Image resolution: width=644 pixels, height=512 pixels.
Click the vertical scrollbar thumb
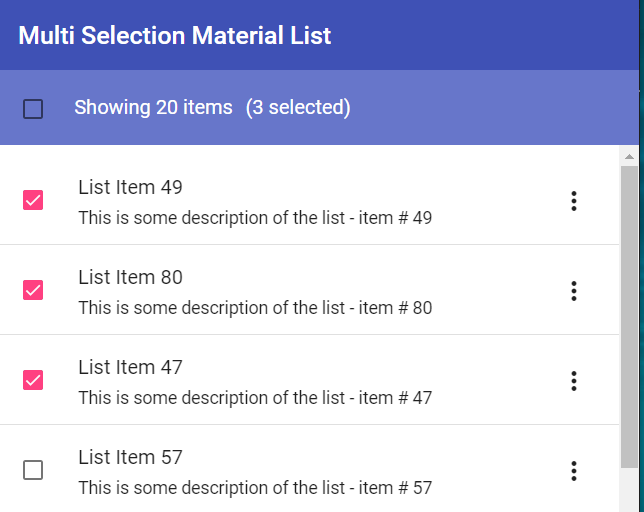tap(630, 315)
